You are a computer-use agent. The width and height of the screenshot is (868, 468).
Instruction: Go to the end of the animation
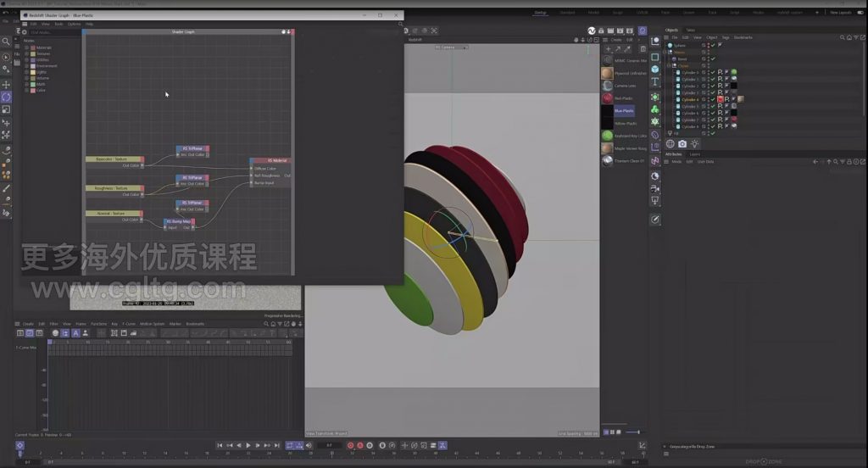coord(277,445)
